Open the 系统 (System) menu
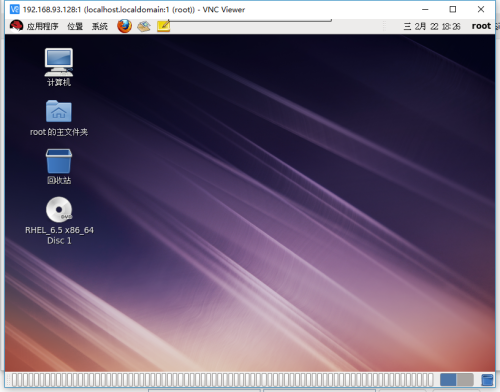Image resolution: width=500 pixels, height=392 pixels. (x=100, y=26)
